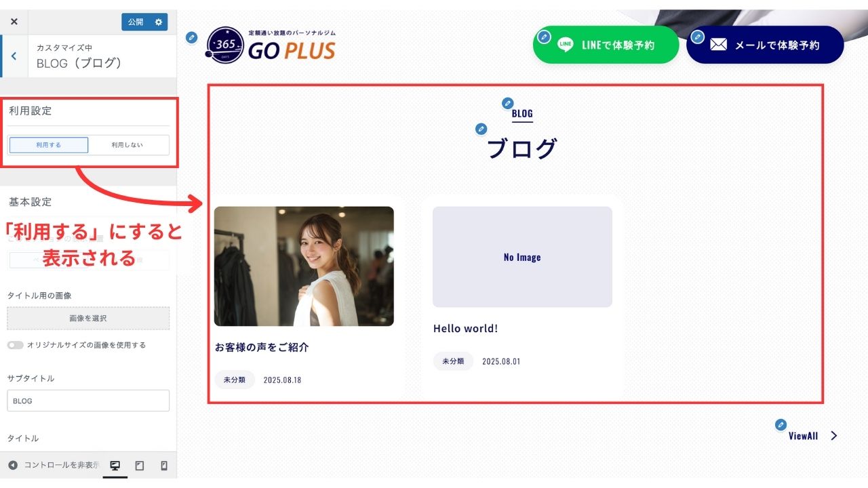Close the customizer with the X icon
This screenshot has width=868, height=488.
point(14,22)
